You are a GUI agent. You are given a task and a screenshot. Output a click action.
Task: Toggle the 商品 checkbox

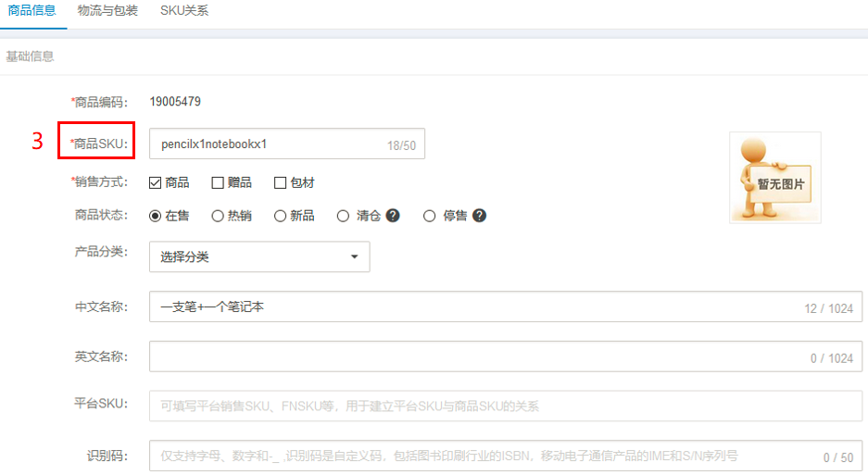156,183
